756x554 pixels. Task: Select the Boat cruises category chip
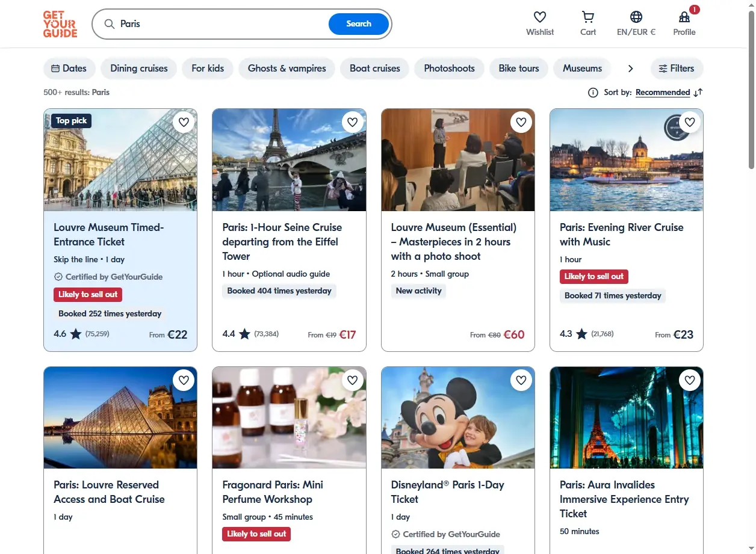[x=375, y=69]
